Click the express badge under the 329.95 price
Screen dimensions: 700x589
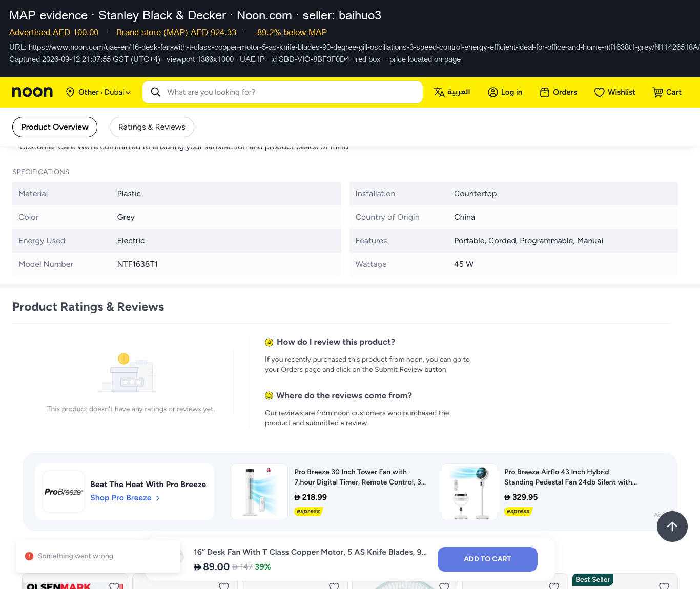(519, 511)
